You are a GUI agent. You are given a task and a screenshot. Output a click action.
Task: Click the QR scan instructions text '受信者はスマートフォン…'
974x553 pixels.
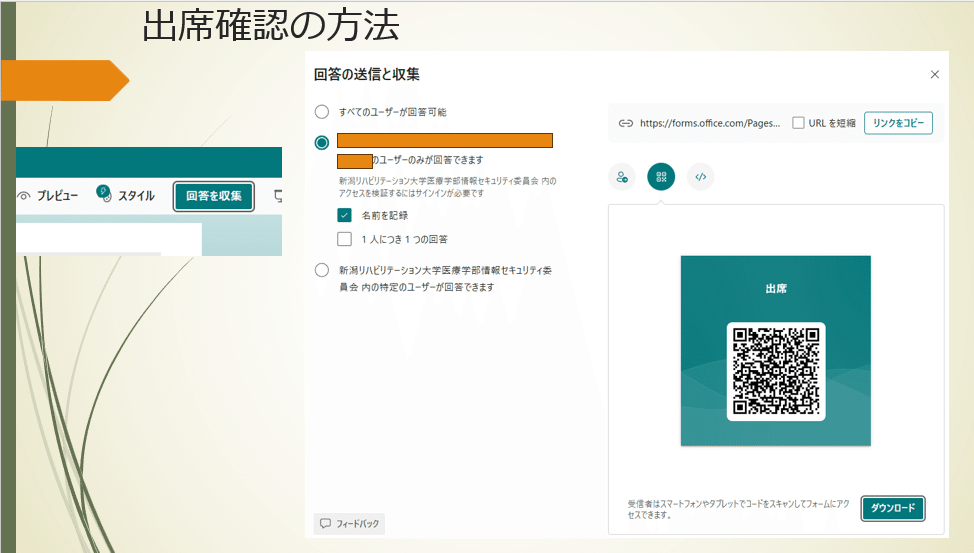pos(738,509)
